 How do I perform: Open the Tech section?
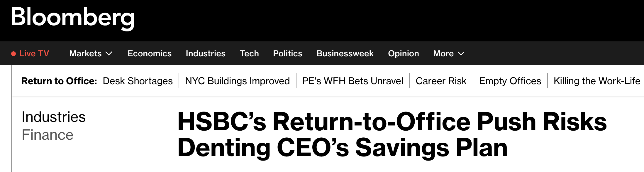(249, 53)
